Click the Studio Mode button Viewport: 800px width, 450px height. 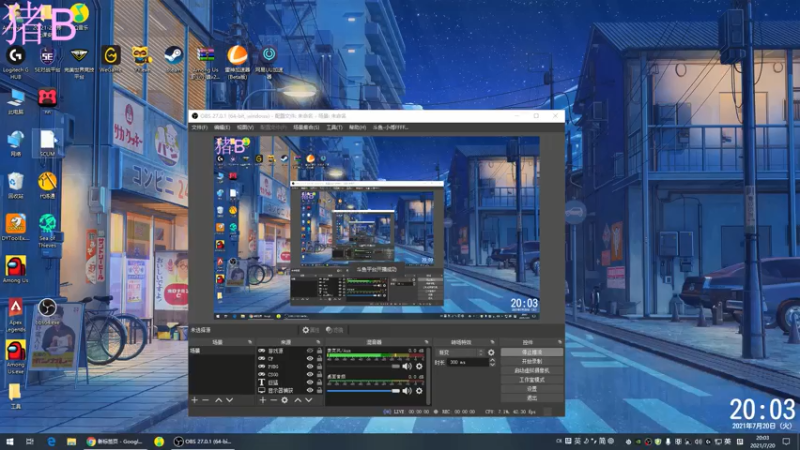coord(532,380)
